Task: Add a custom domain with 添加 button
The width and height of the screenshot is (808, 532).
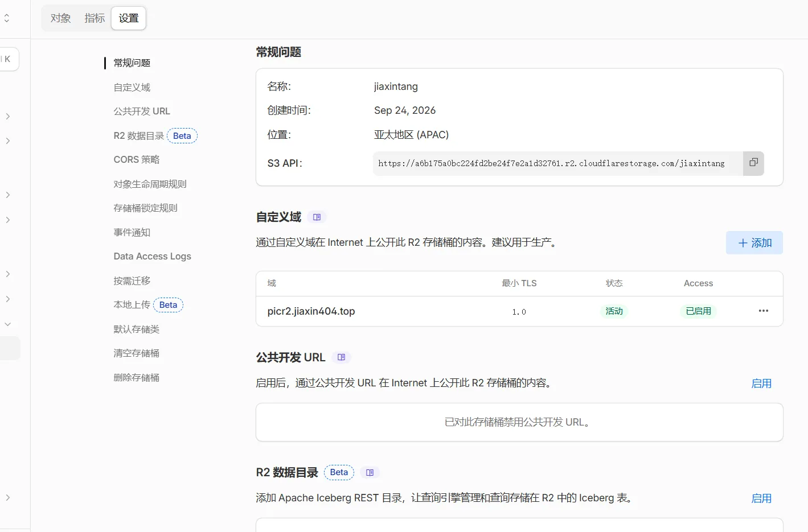Action: [754, 243]
